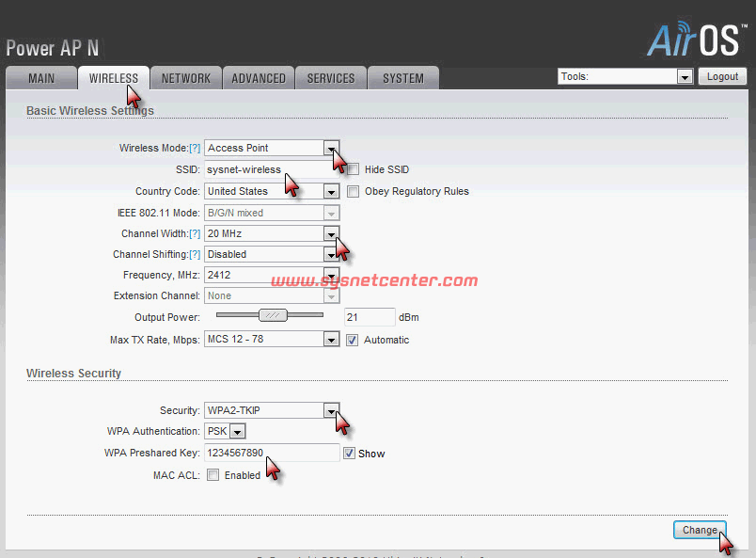
Task: Click the AirOS logo
Action: (x=696, y=38)
